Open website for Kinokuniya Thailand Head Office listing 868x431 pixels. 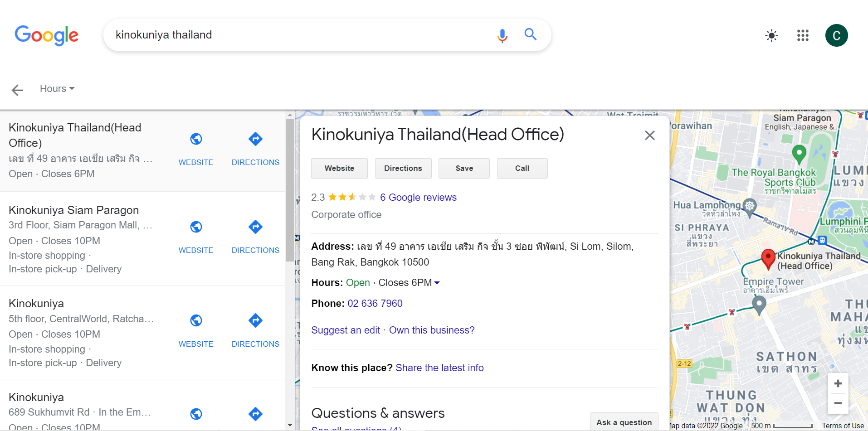(x=196, y=150)
